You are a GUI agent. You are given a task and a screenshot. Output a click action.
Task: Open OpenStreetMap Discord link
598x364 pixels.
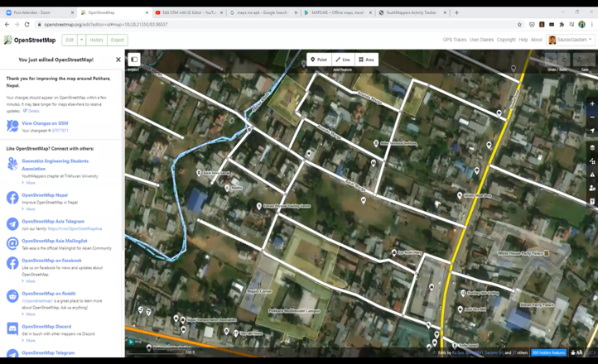46,327
